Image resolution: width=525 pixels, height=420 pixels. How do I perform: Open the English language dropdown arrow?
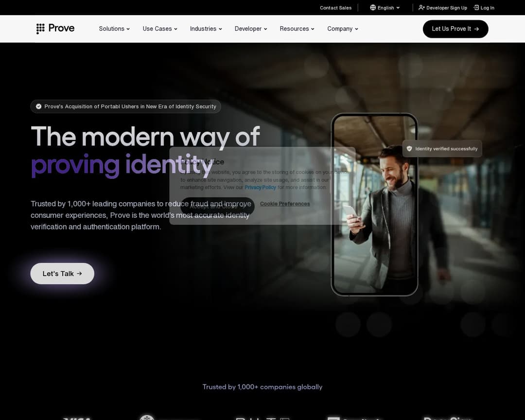(398, 8)
